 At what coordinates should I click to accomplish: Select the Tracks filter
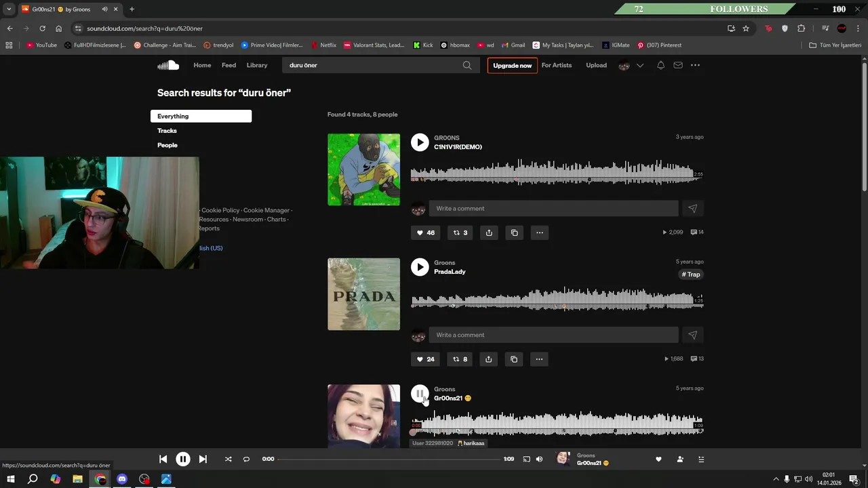[x=167, y=131]
